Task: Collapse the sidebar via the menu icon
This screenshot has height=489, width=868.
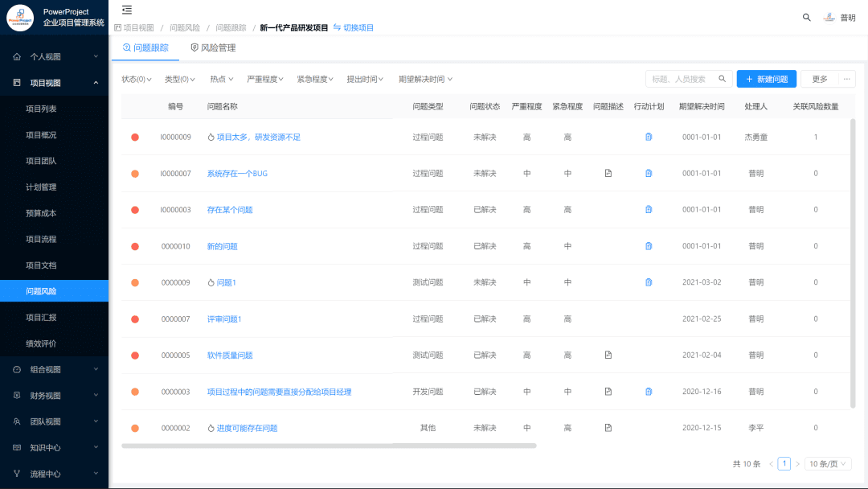Action: click(126, 11)
